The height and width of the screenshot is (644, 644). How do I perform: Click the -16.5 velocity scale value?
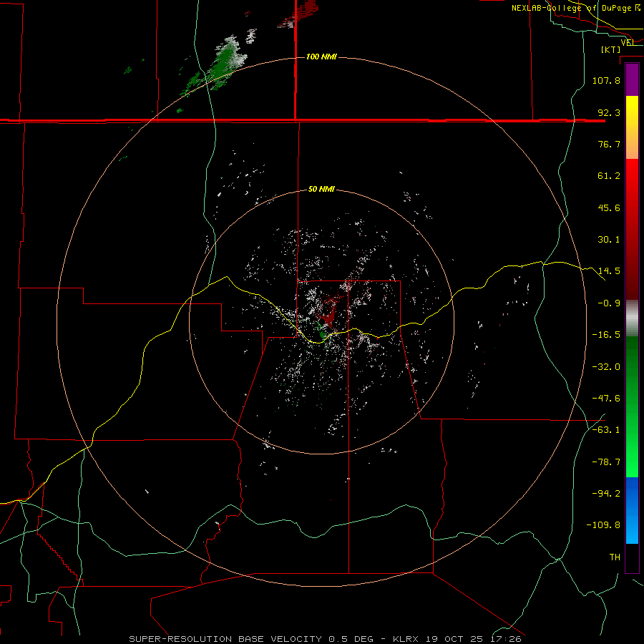coord(606,335)
